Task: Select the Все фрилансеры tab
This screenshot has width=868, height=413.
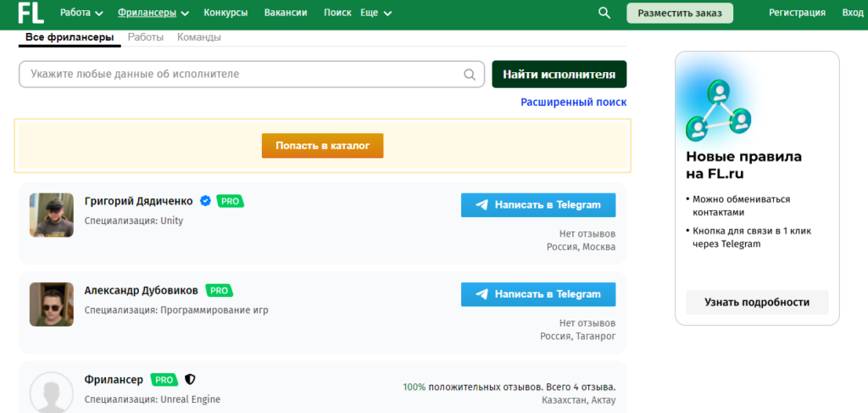Action: coord(70,37)
